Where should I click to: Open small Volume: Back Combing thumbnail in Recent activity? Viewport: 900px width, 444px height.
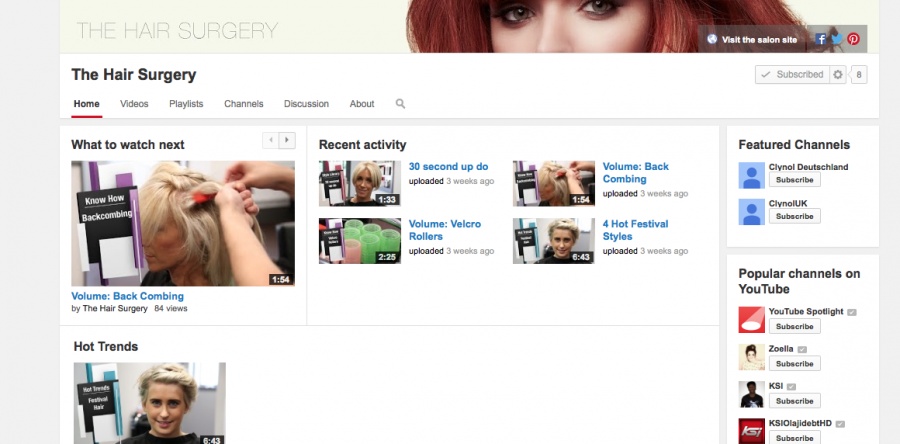[554, 184]
